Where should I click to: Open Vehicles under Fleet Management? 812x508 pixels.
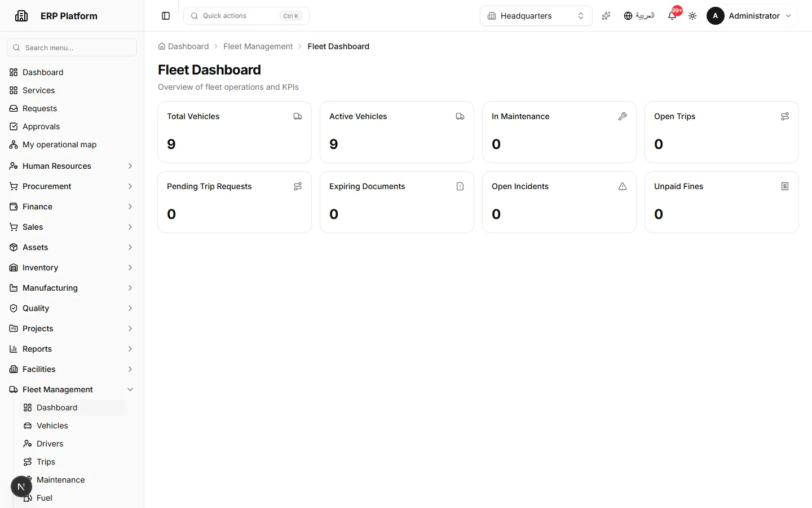tap(72, 426)
